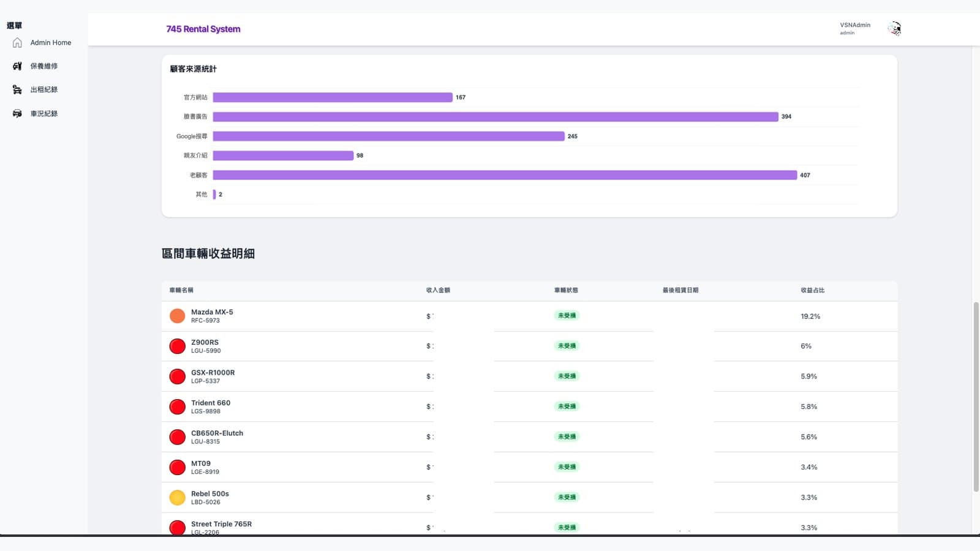The width and height of the screenshot is (980, 551).
Task: Click the CB650R-Elutch vehicle name
Action: click(x=217, y=433)
